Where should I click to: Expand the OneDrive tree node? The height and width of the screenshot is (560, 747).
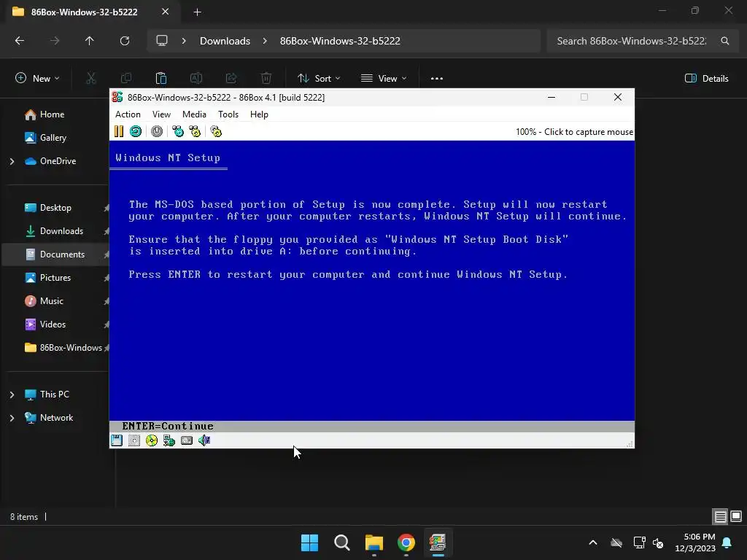coord(12,161)
